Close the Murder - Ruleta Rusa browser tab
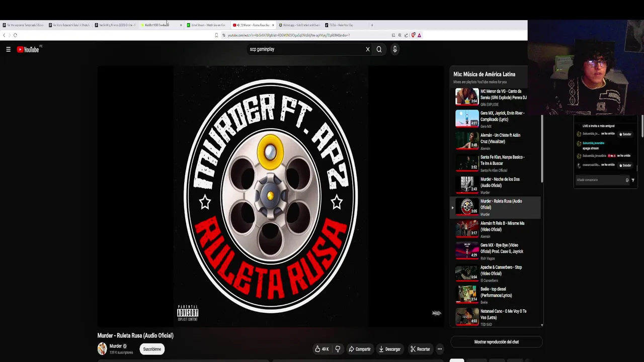The height and width of the screenshot is (362, 644). [x=274, y=25]
